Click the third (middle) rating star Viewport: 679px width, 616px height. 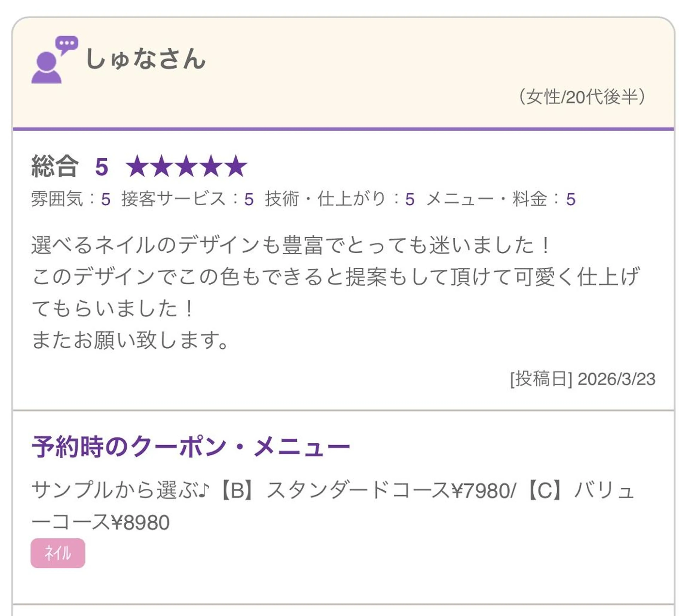coord(187,166)
